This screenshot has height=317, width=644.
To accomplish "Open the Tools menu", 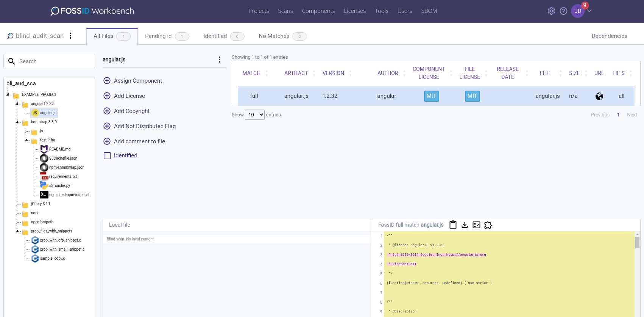I will point(382,11).
